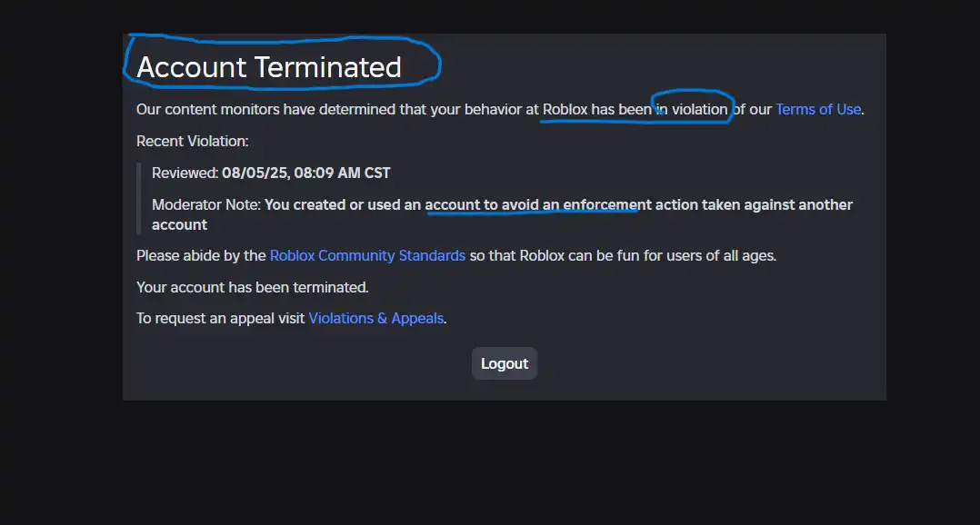
Task: Click the Reviewed label text
Action: point(185,173)
